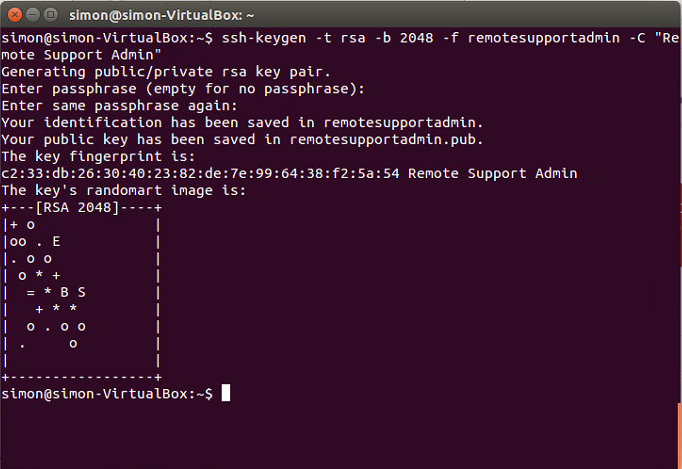The width and height of the screenshot is (682, 469).
Task: Click the bottom border of the randomart box
Action: coord(82,377)
